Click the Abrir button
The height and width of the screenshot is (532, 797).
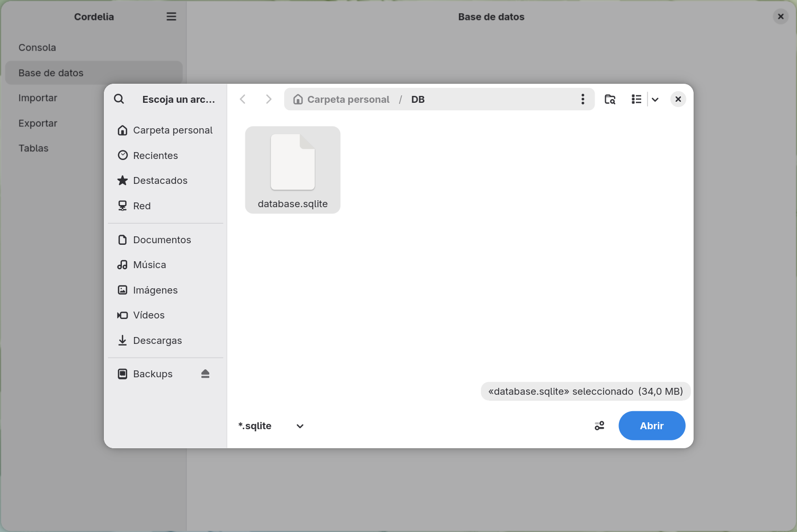[652, 425]
